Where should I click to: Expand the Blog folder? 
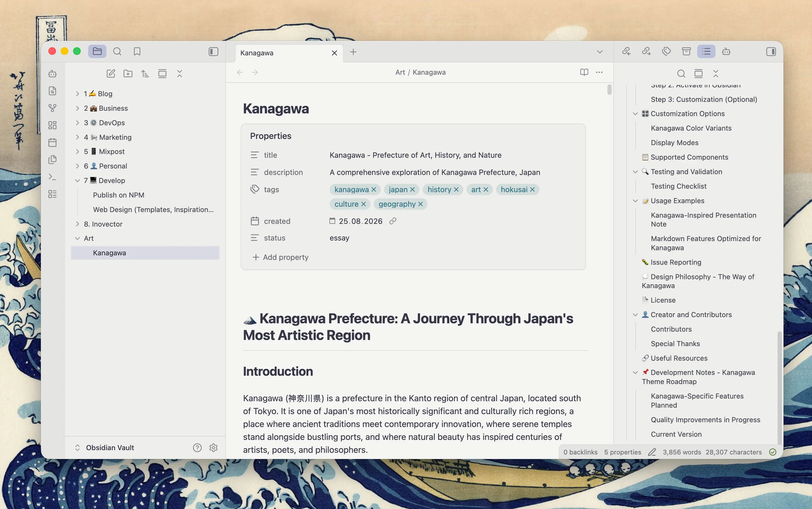pos(77,94)
